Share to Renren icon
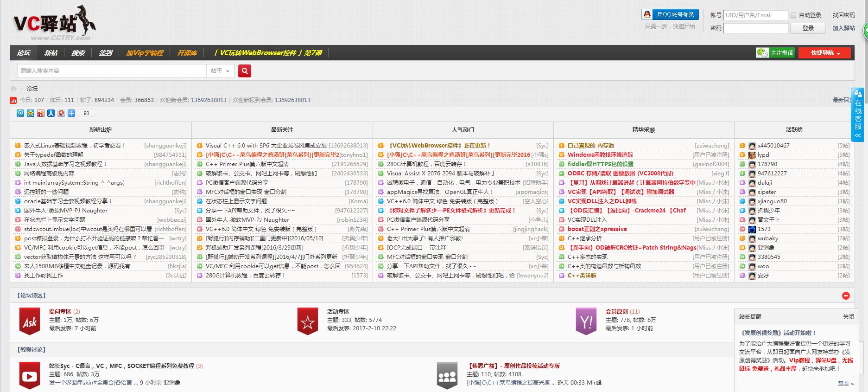 (51, 113)
